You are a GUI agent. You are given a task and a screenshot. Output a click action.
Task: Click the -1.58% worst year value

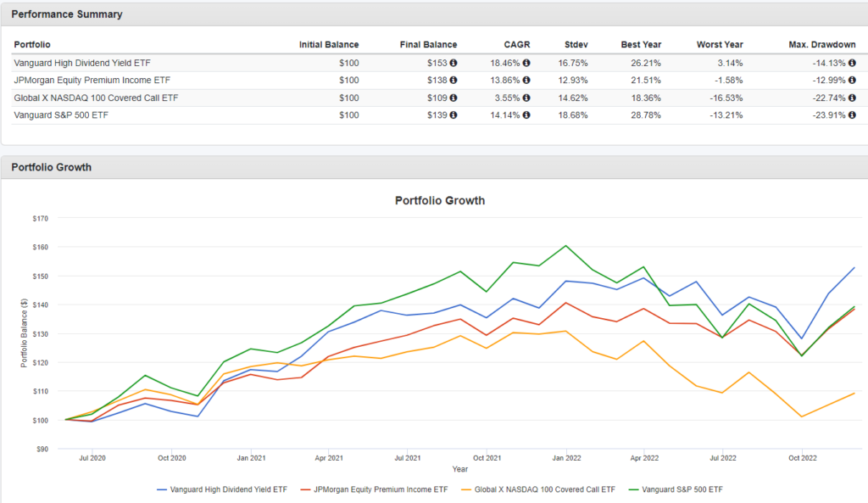click(728, 81)
